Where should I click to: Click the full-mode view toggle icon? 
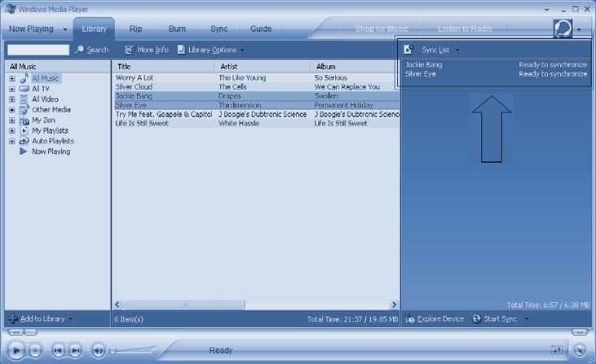(x=557, y=350)
